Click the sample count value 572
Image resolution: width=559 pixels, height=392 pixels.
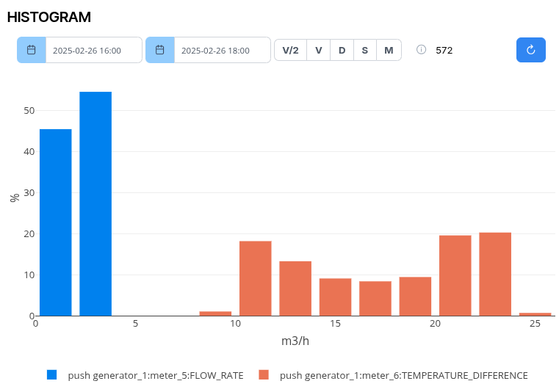tap(444, 51)
